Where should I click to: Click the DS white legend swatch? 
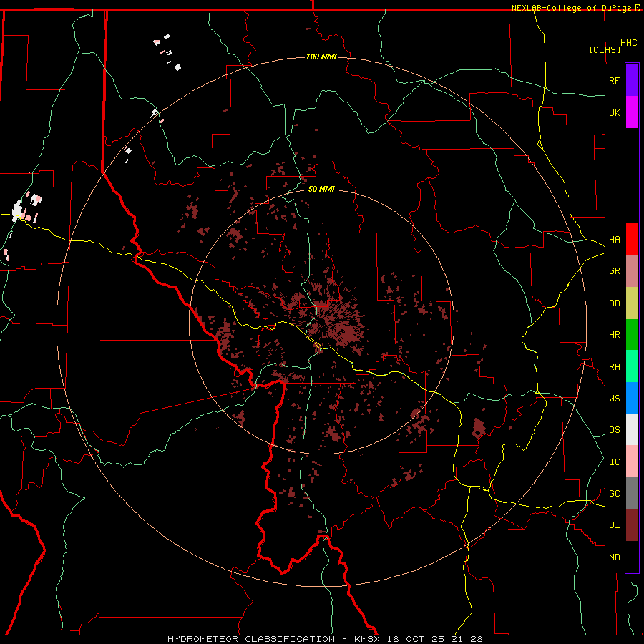click(x=632, y=429)
